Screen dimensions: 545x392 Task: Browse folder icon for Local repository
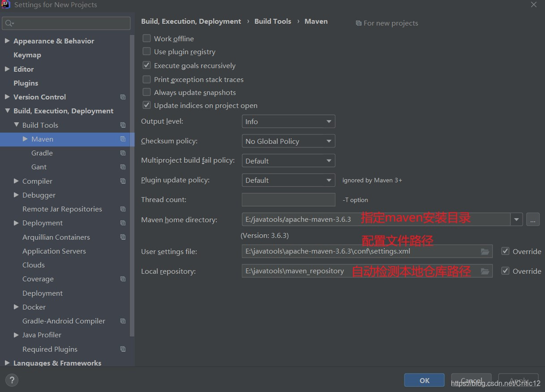point(485,271)
